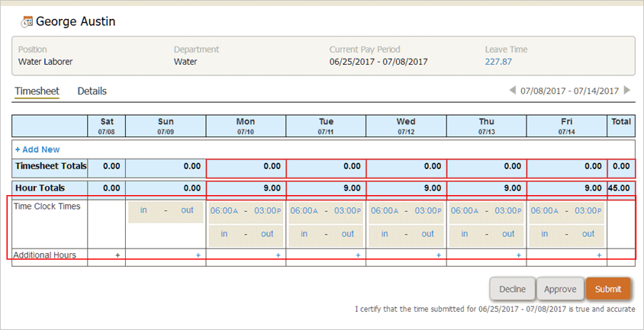The image size is (644, 330).
Task: Go to previous week arrow
Action: pyautogui.click(x=512, y=90)
